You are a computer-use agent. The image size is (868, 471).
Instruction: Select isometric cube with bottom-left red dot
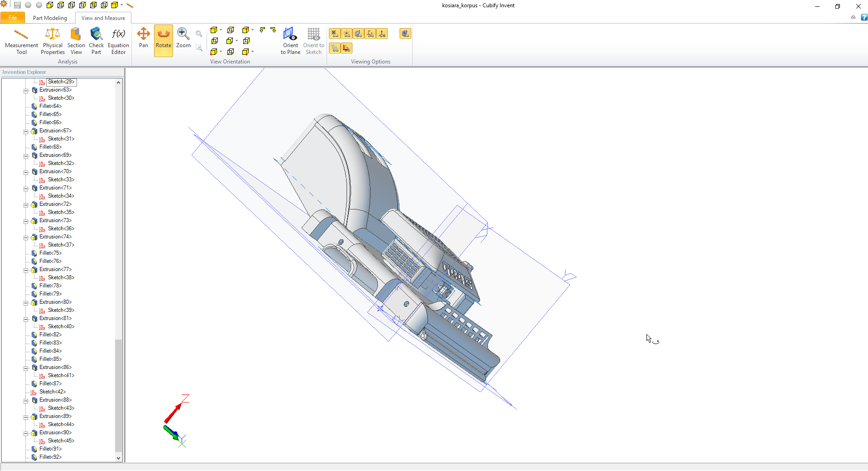214,52
